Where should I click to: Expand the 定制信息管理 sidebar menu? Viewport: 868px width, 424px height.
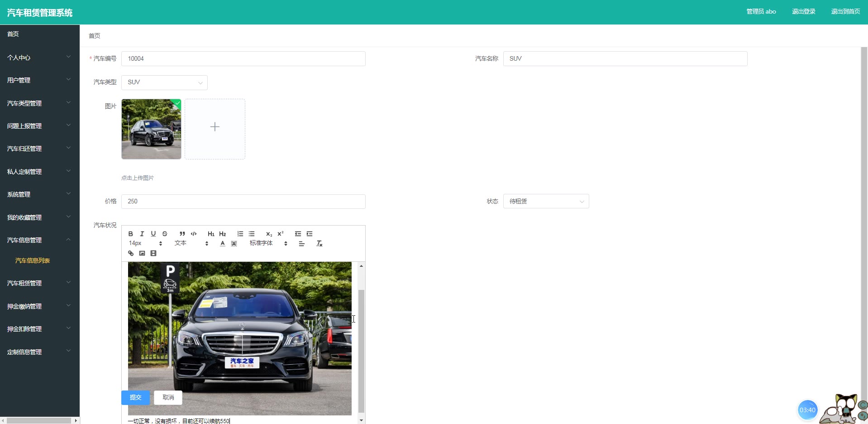click(x=40, y=352)
